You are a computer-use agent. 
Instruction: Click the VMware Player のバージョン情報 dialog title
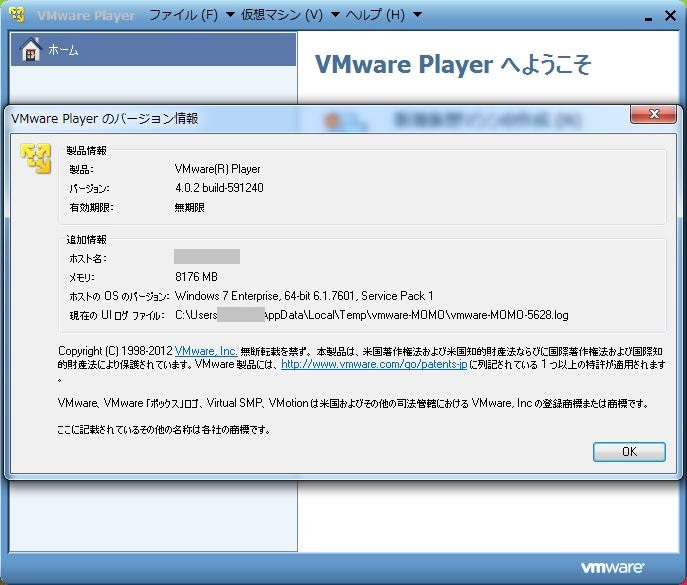[x=104, y=119]
